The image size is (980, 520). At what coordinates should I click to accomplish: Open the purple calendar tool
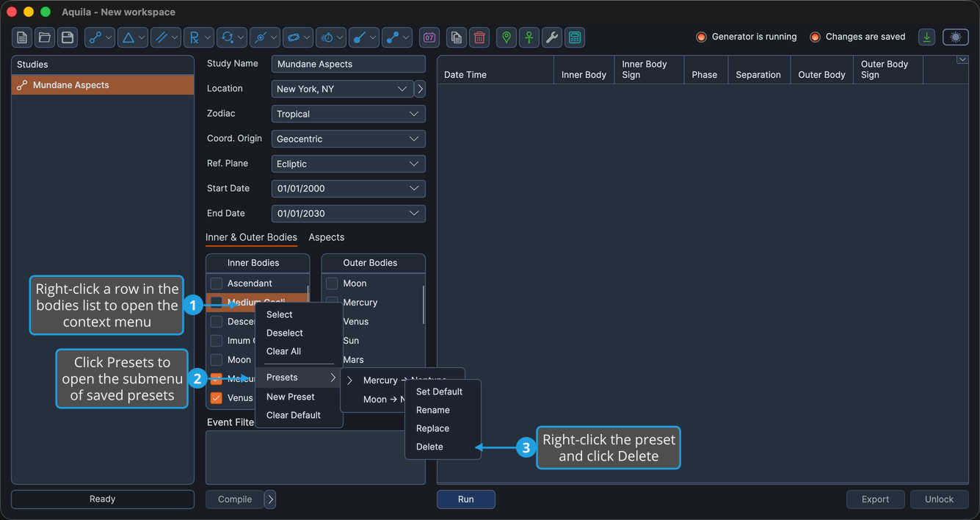coord(429,37)
